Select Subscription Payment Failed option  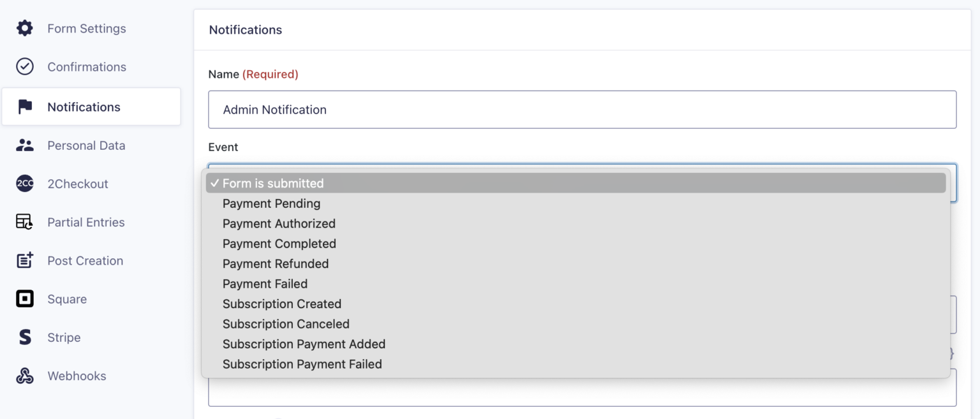(302, 364)
